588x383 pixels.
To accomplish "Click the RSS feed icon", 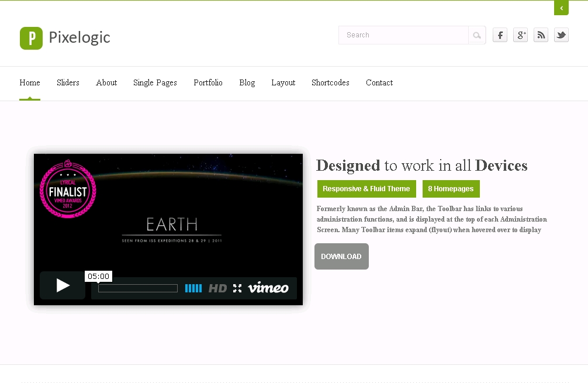I will pyautogui.click(x=541, y=35).
